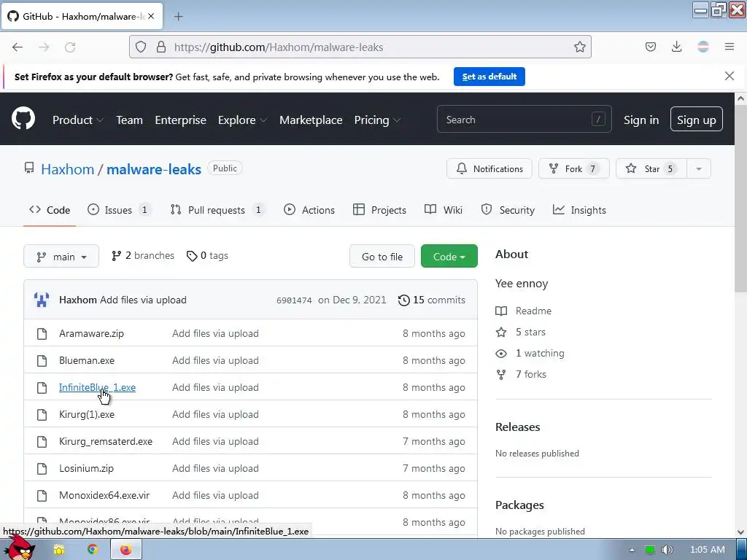
Task: Click the padlock site security icon
Action: (x=161, y=47)
